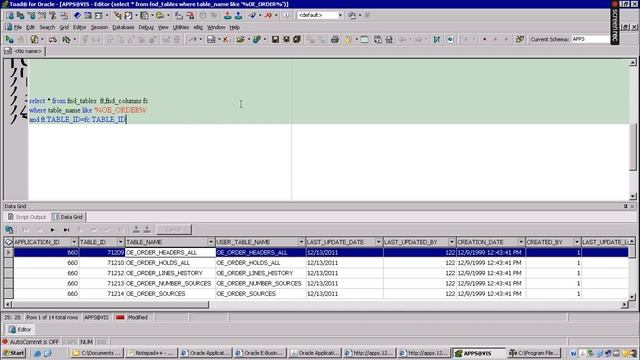Click the cancel red X icon in editor toolbar

pyautogui.click(x=225, y=40)
